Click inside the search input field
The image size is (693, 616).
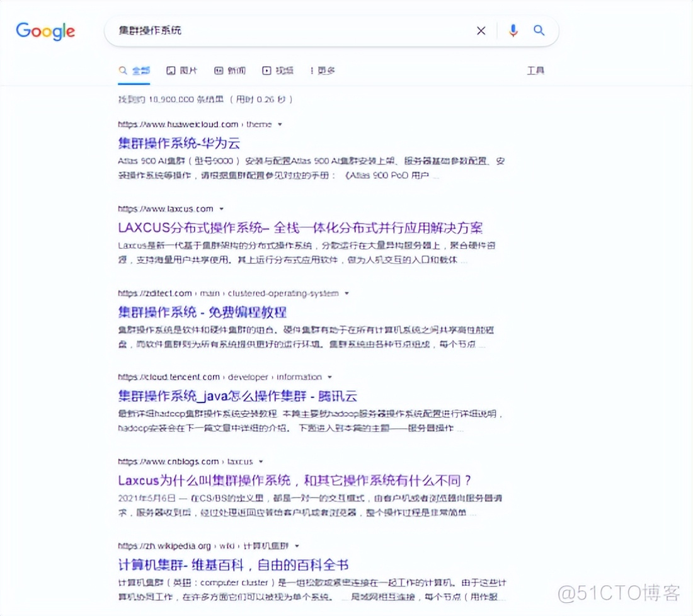tap(283, 30)
